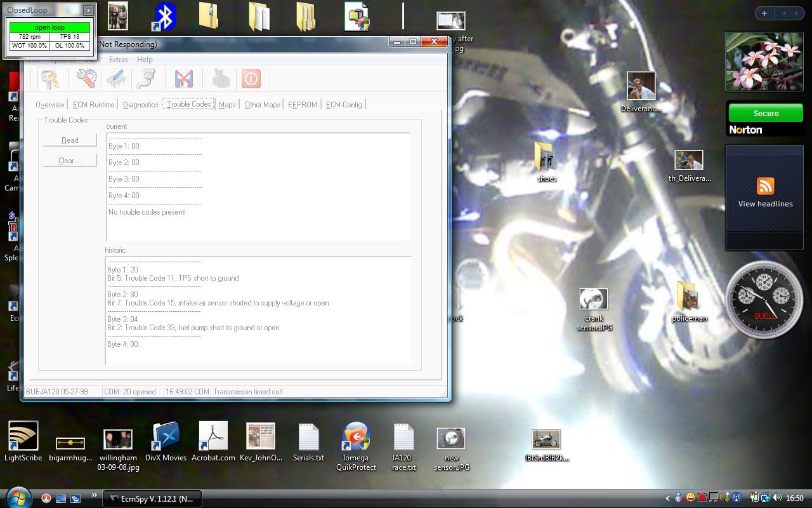Click the 'OL 100.0%' cell in ClosedLoop
812x508 pixels.
tap(70, 46)
